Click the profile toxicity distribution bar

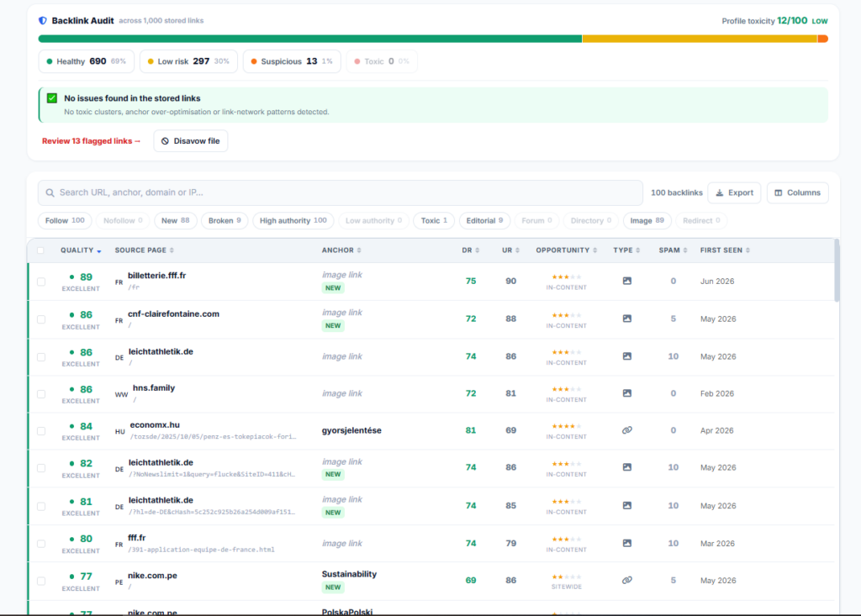click(433, 39)
